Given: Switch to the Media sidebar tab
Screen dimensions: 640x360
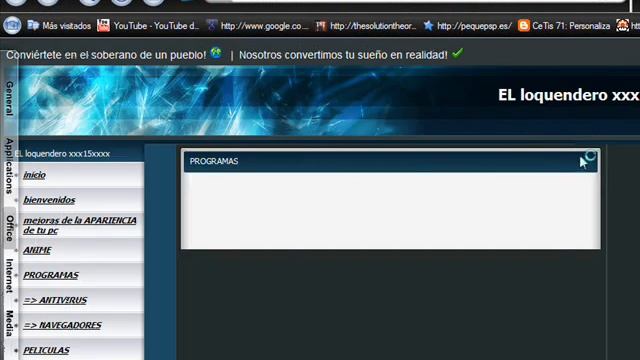Looking at the screenshot, I should tap(9, 323).
